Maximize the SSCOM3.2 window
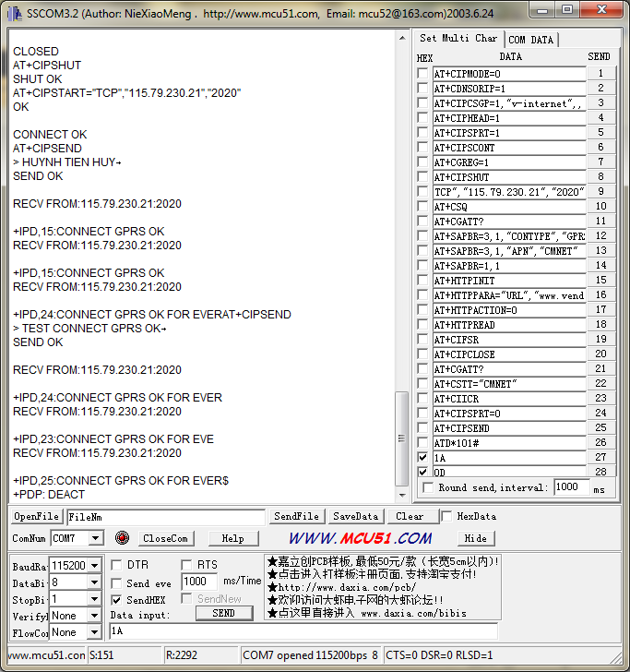The width and height of the screenshot is (630, 672). coord(567,10)
